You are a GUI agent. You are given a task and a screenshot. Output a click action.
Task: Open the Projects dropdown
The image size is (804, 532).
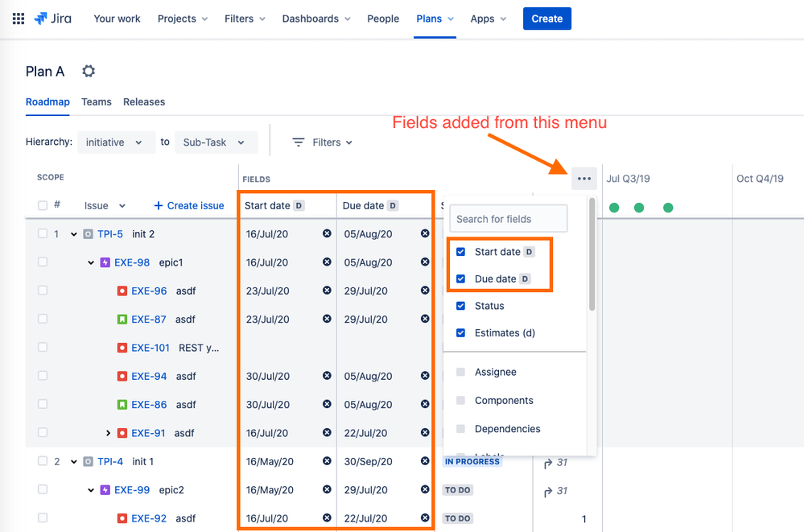coord(183,19)
